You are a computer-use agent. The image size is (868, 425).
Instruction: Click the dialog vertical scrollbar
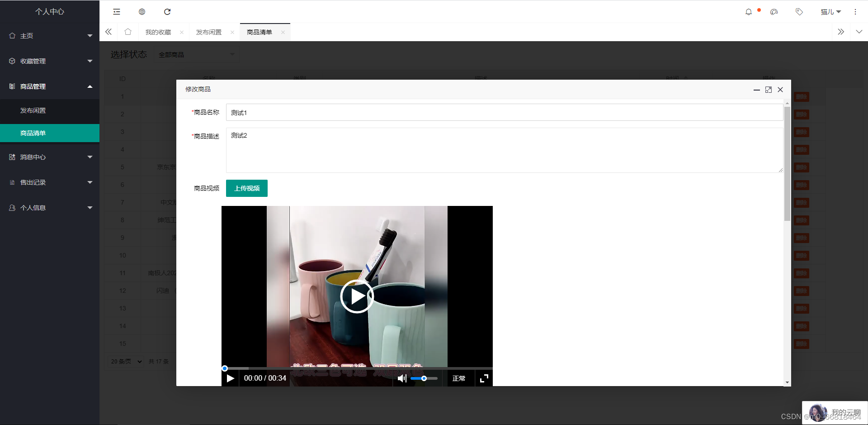click(x=787, y=164)
